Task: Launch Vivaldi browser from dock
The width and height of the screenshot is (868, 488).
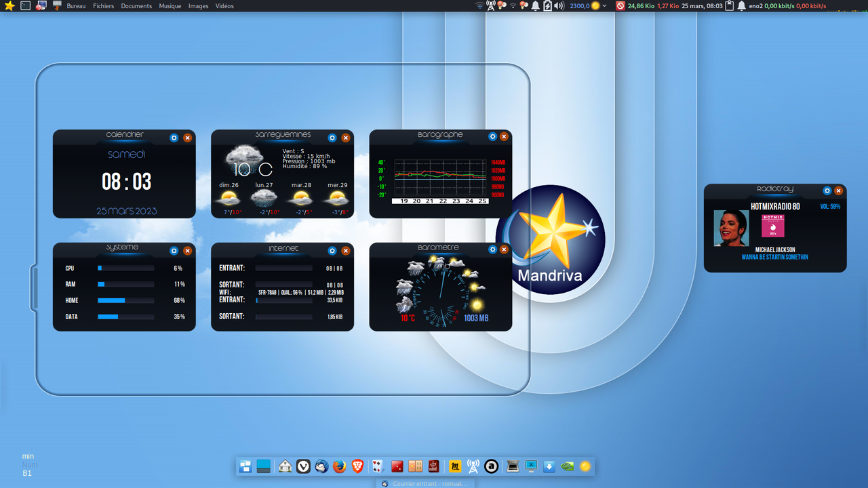Action: tap(304, 466)
